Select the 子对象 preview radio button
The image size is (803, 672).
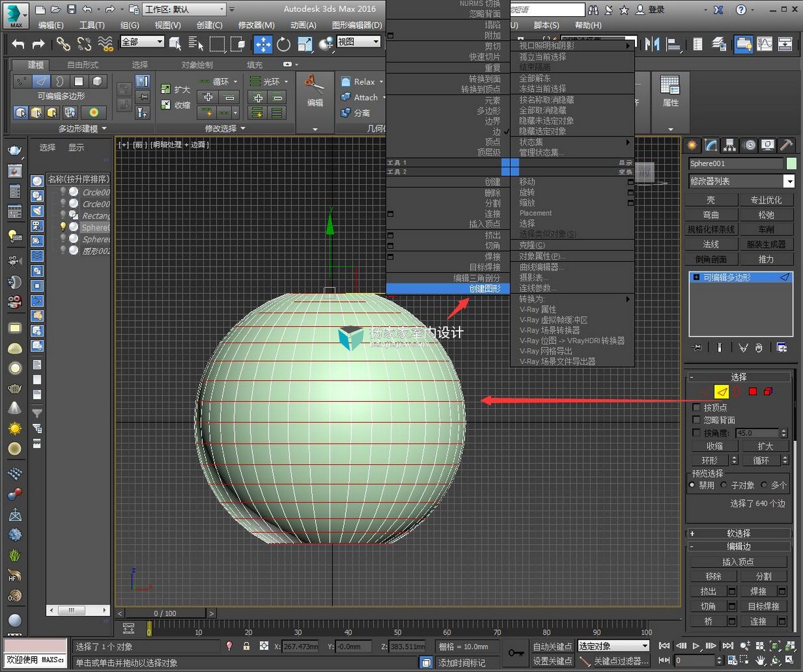(724, 485)
